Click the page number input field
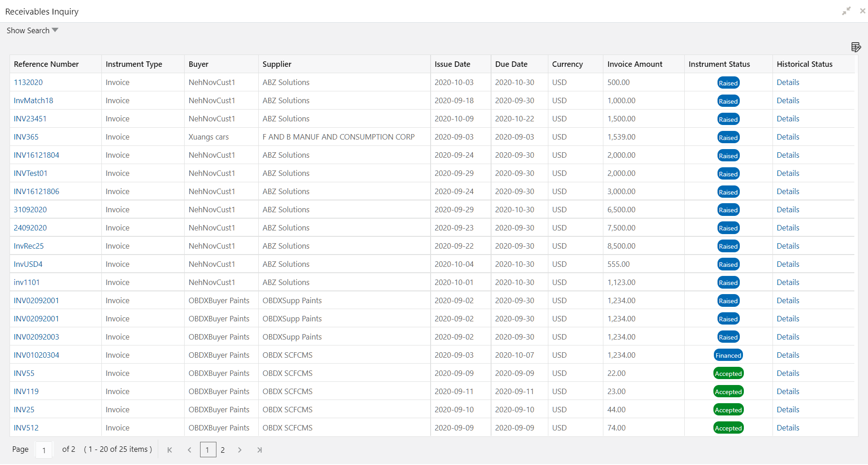This screenshot has width=868, height=465. coord(44,450)
